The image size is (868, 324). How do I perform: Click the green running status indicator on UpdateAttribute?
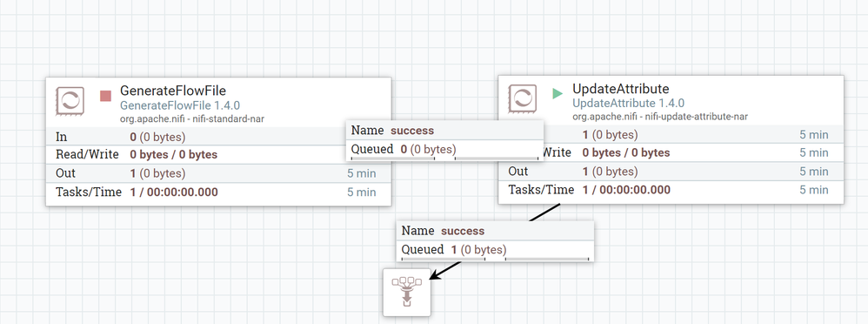[558, 94]
